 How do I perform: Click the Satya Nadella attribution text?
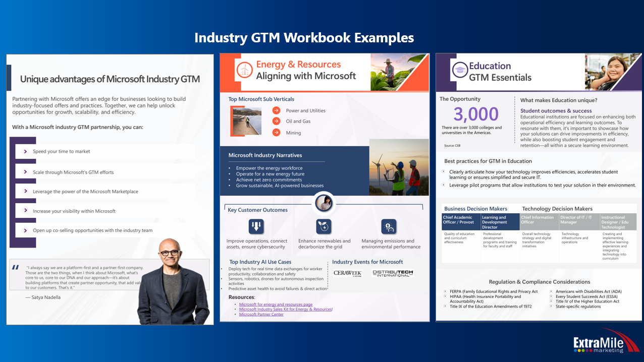42,297
